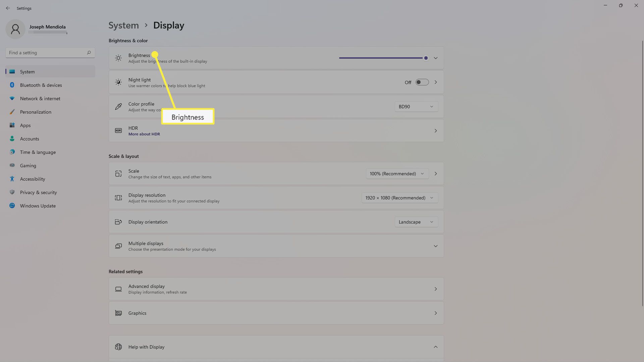
Task: Click the Privacy & security shield icon
Action: click(12, 192)
